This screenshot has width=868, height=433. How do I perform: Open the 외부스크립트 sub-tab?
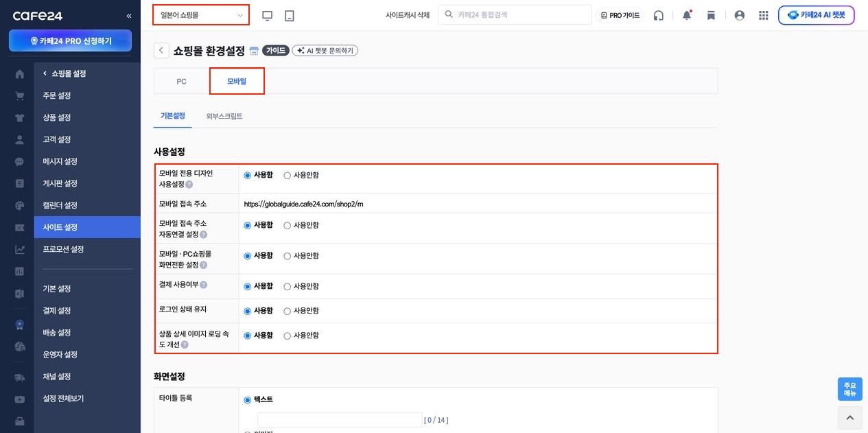[224, 116]
